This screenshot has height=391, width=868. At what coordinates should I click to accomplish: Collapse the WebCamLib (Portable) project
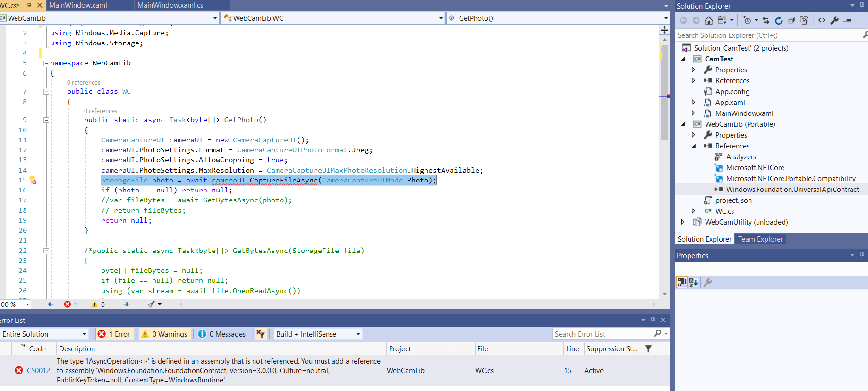(x=683, y=124)
